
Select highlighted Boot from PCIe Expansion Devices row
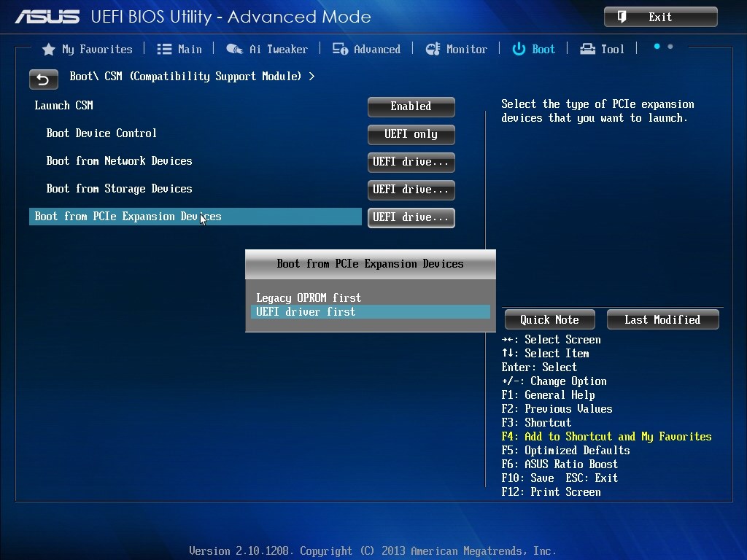pyautogui.click(x=196, y=217)
